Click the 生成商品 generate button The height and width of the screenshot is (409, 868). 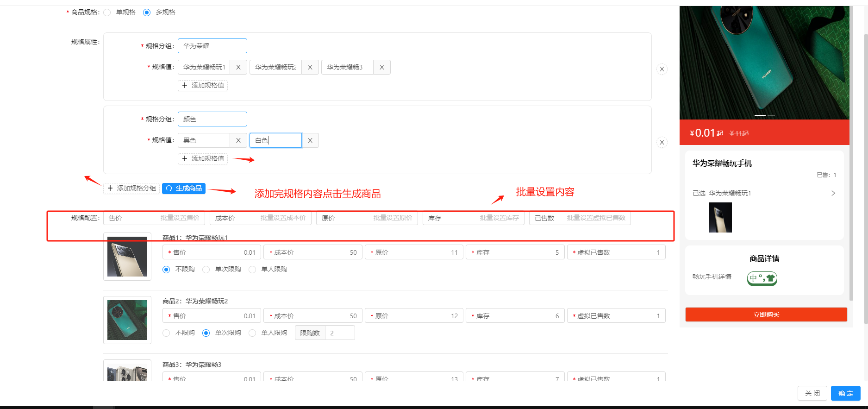click(184, 188)
